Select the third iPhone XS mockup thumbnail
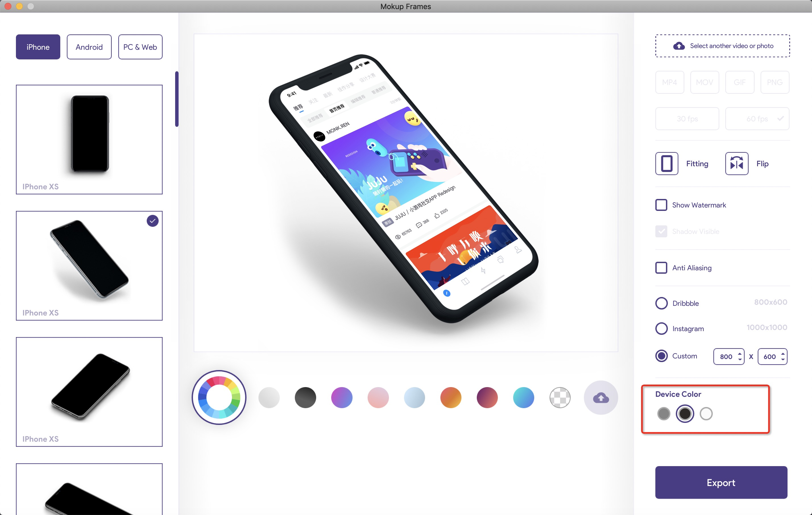 tap(89, 392)
